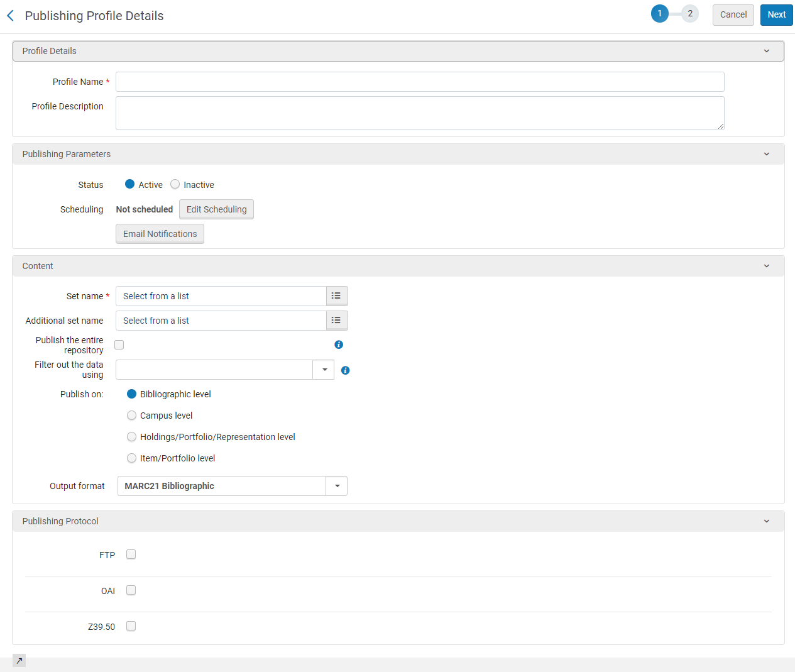This screenshot has height=672, width=795.
Task: Go to wizard step 2
Action: click(x=690, y=13)
